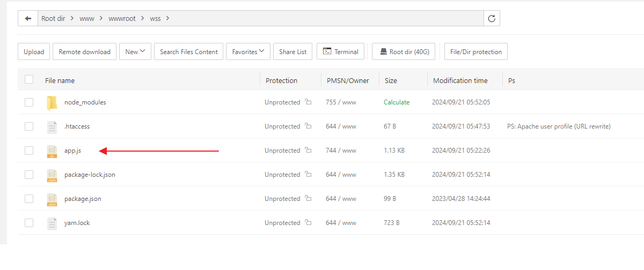Check the box for app.js
The image size is (644, 270).
click(x=29, y=151)
